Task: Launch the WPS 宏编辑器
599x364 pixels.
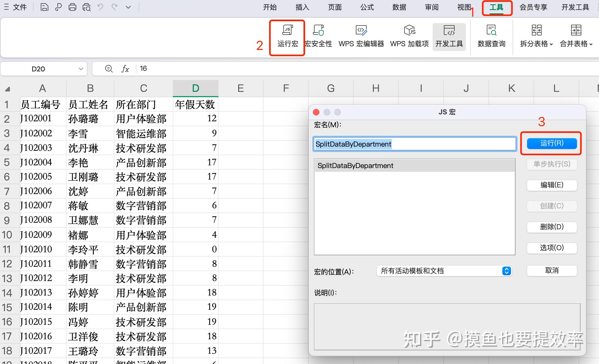Action: (x=361, y=36)
